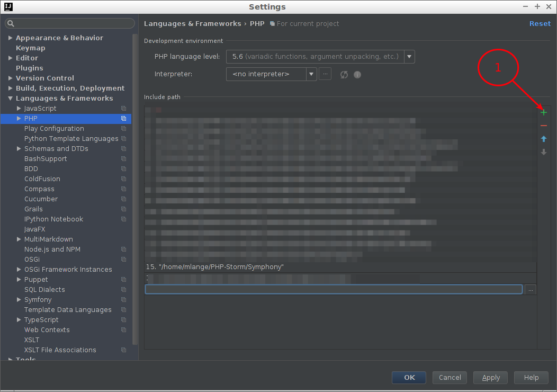Click the project-level icon next to PHP
This screenshot has width=557, height=392.
click(x=123, y=118)
